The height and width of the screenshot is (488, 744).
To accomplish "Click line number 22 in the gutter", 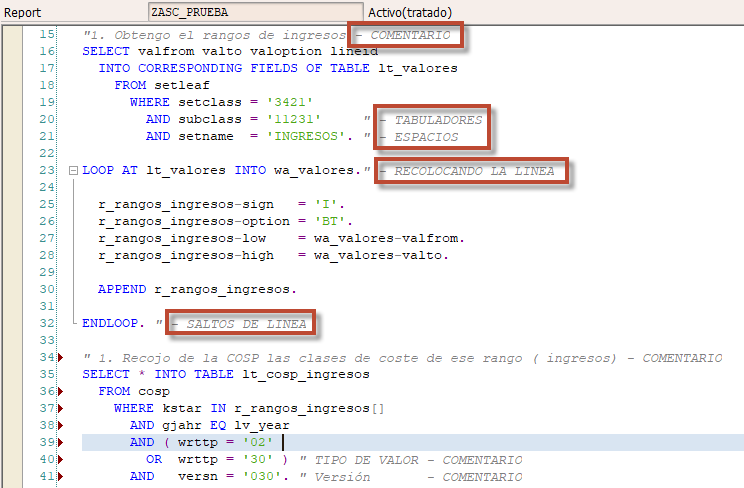I will 47,153.
